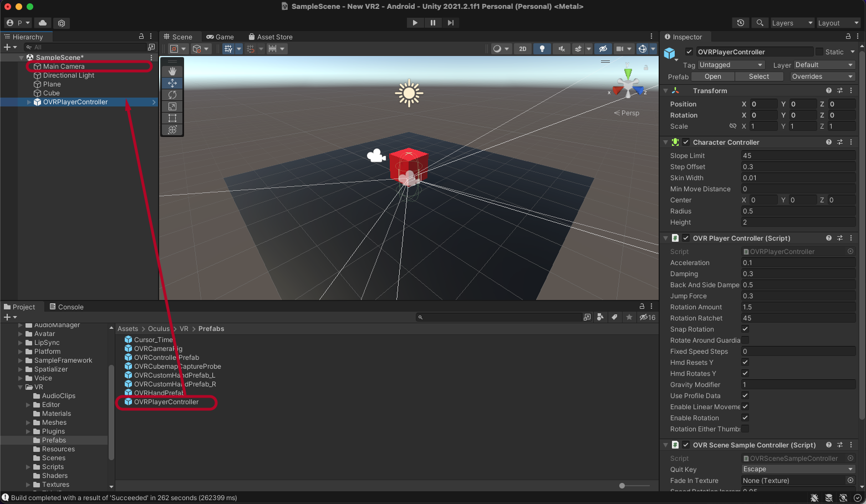The image size is (866, 504).
Task: Adjust the Project asset icon size slider
Action: (622, 486)
